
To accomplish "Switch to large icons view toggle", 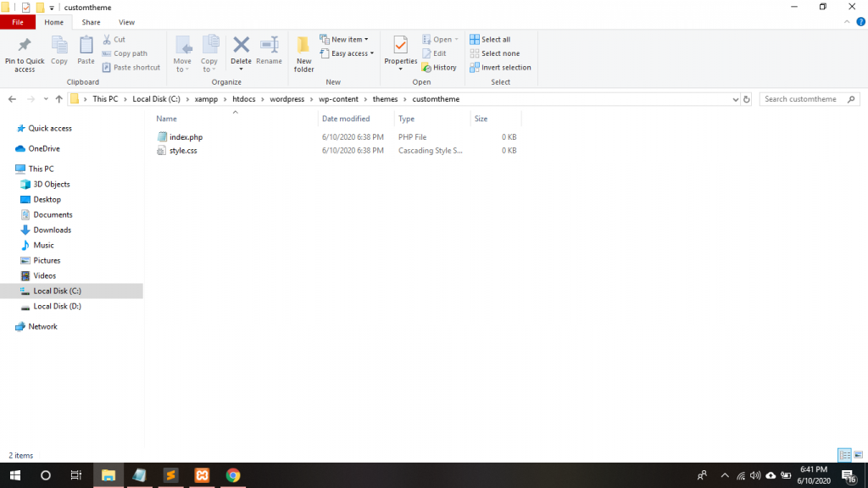I will point(859,455).
